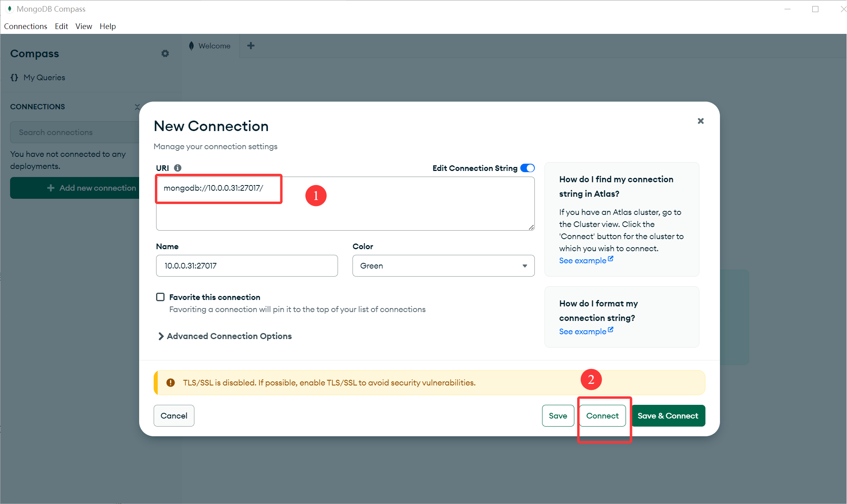Open the Color dropdown showing Green
The image size is (847, 504).
[x=443, y=266]
